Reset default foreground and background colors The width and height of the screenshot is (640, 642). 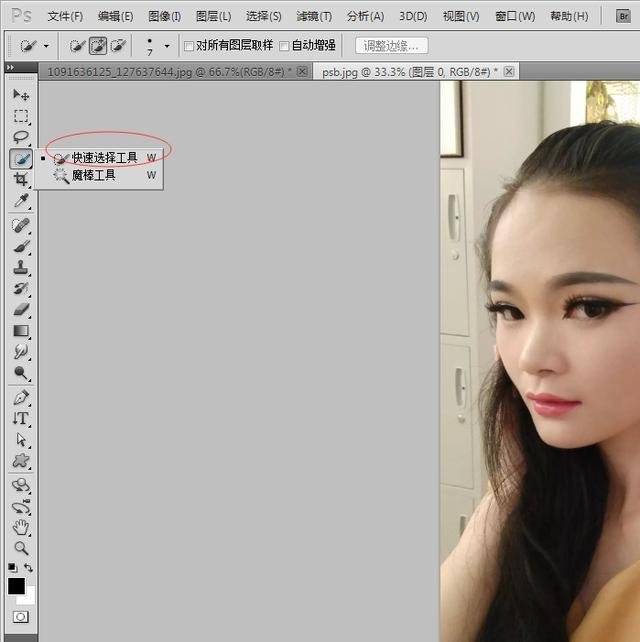[x=12, y=567]
